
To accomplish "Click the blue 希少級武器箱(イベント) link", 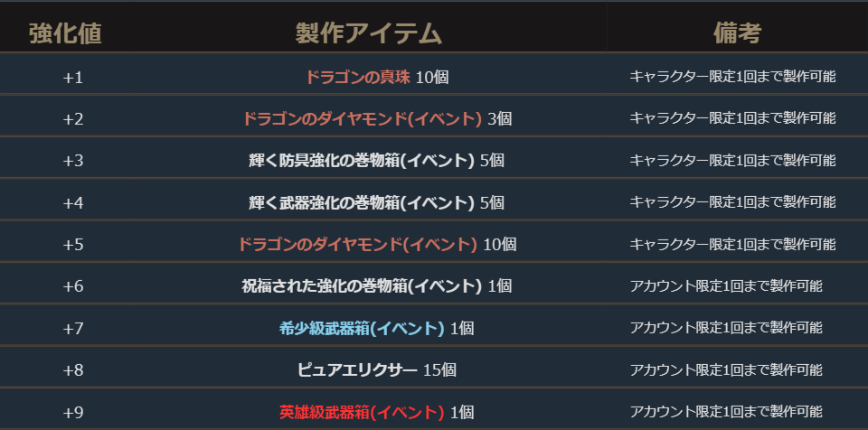I will 362,328.
